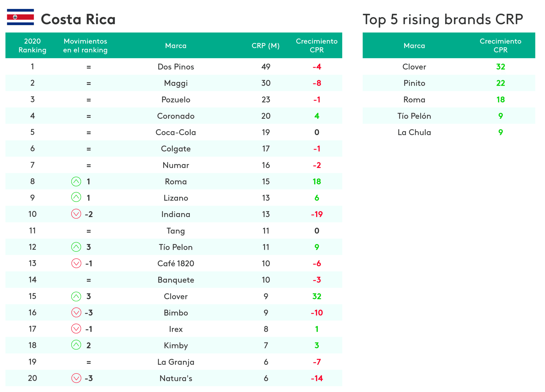Click the green up arrow beside Clover

click(x=76, y=296)
